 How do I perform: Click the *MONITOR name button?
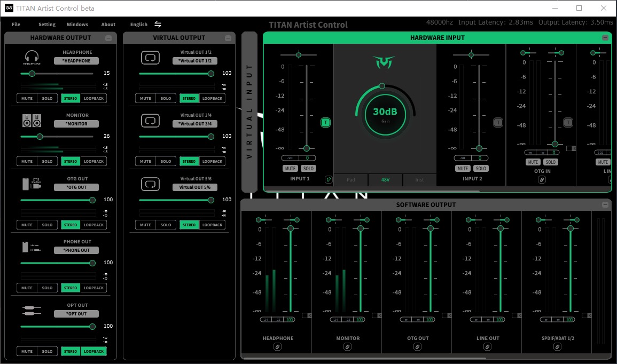coord(76,124)
